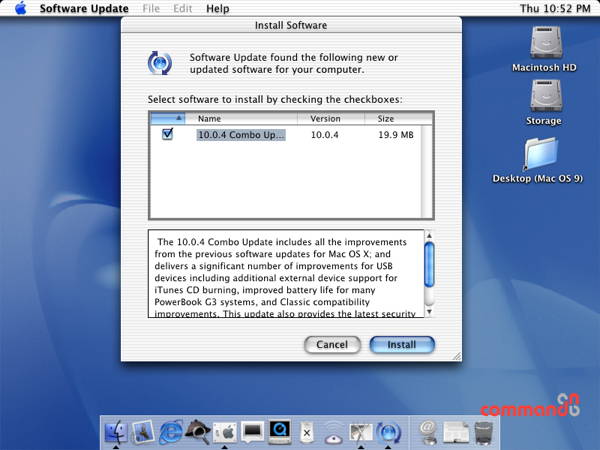This screenshot has height=450, width=600.
Task: Sort list by Name column header
Action: (x=241, y=119)
